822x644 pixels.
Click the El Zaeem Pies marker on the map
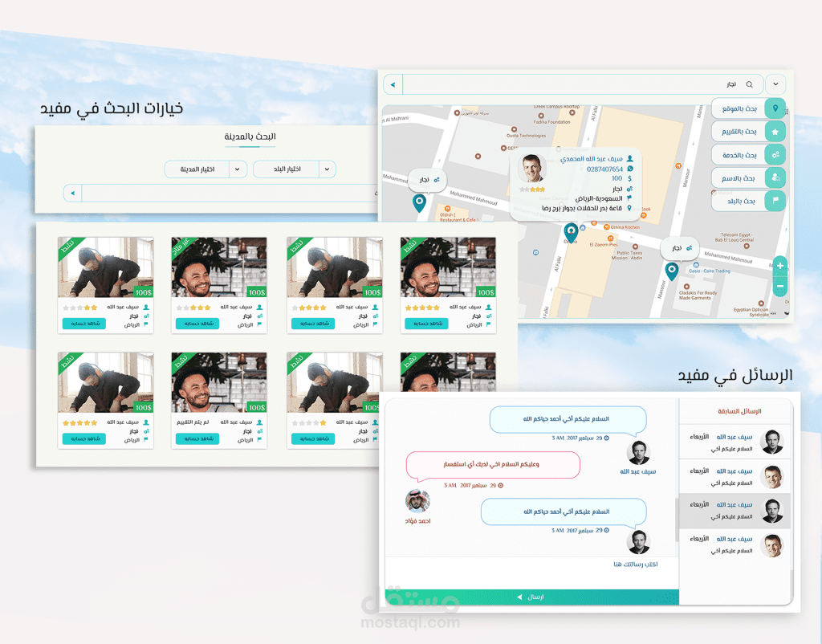[610, 238]
